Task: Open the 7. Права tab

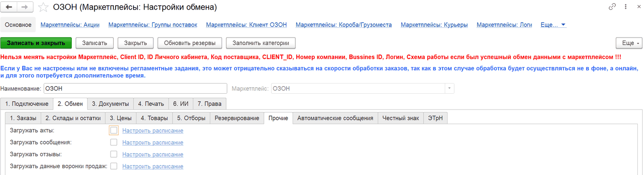Action: [x=209, y=104]
